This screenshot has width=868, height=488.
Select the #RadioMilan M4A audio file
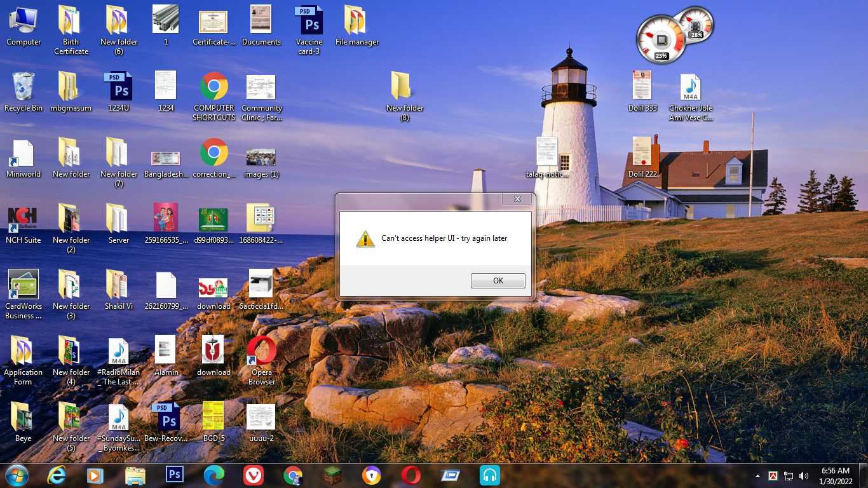[119, 360]
